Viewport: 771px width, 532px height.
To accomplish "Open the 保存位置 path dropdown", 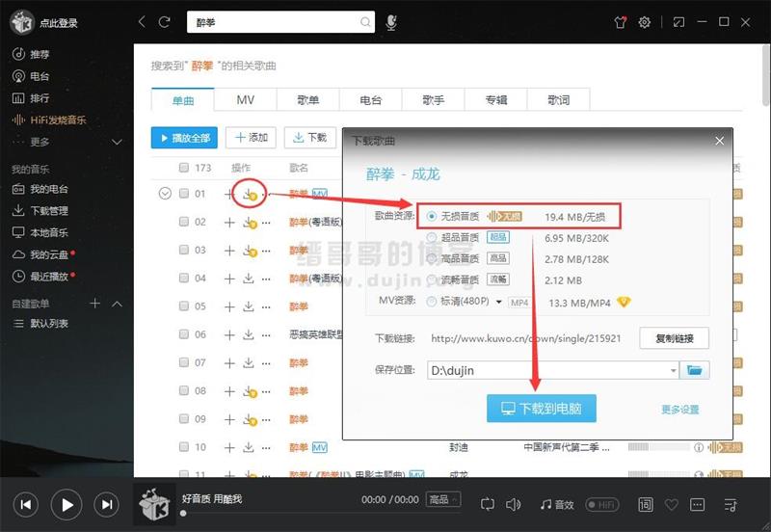I will click(x=673, y=371).
